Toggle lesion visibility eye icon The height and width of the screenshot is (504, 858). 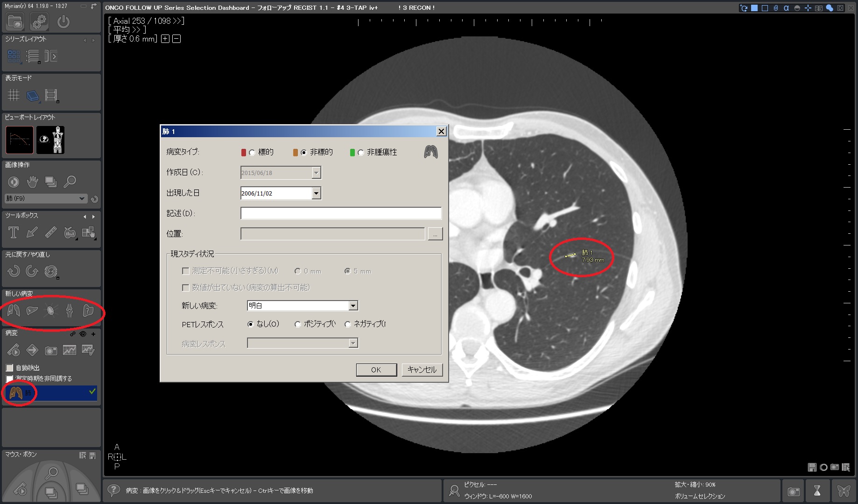83,334
